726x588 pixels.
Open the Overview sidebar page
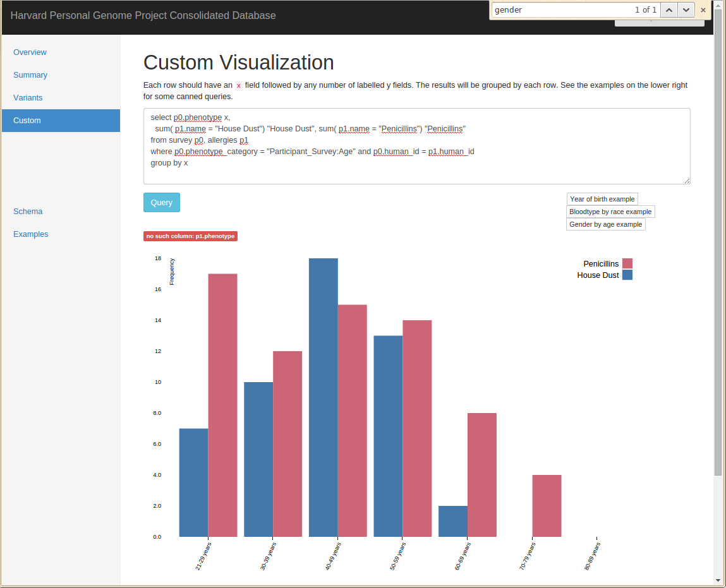coord(30,52)
